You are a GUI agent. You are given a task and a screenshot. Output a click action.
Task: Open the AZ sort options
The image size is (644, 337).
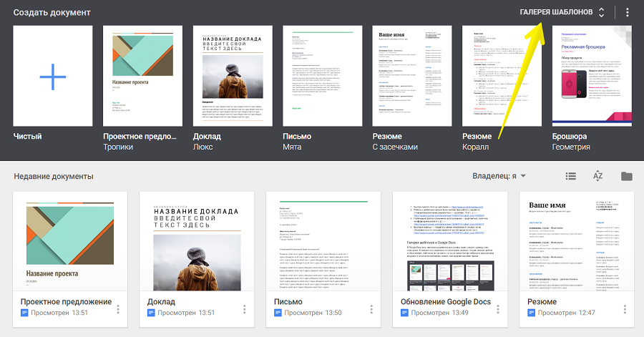point(598,176)
